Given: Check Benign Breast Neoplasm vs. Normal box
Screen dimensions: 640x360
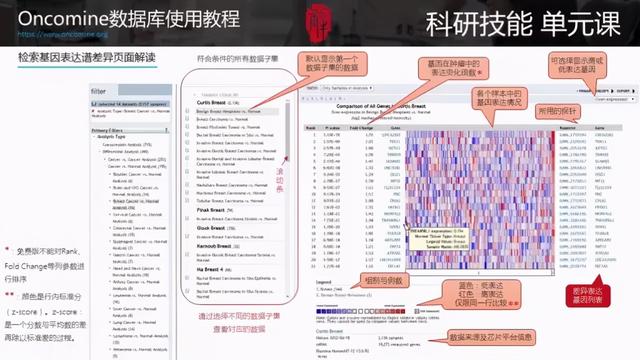Looking at the screenshot, I should (x=187, y=111).
